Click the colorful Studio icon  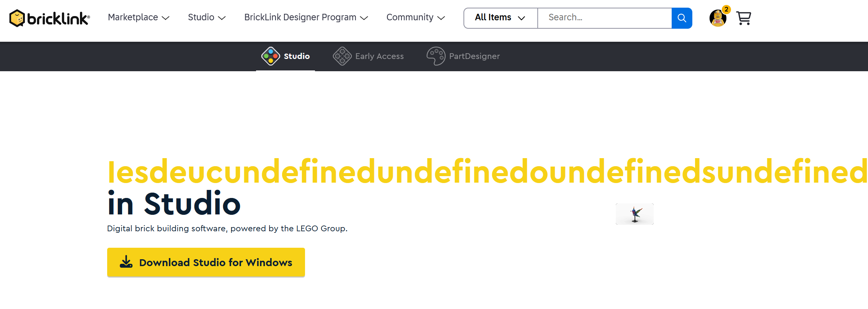click(x=271, y=56)
